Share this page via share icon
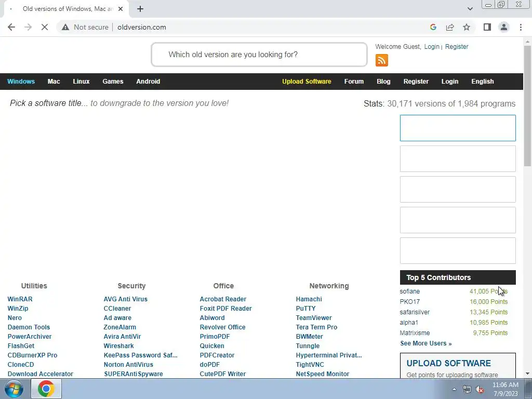Image resolution: width=532 pixels, height=399 pixels. point(450,27)
